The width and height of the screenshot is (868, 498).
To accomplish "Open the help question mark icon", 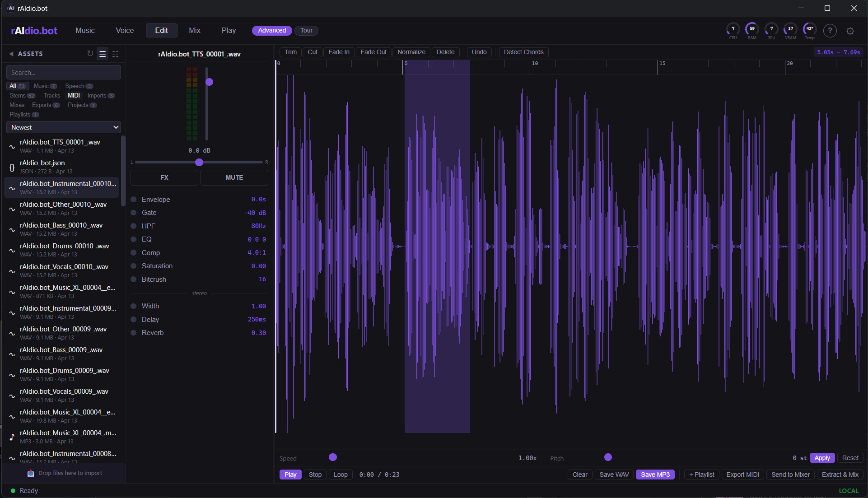I will [x=830, y=31].
